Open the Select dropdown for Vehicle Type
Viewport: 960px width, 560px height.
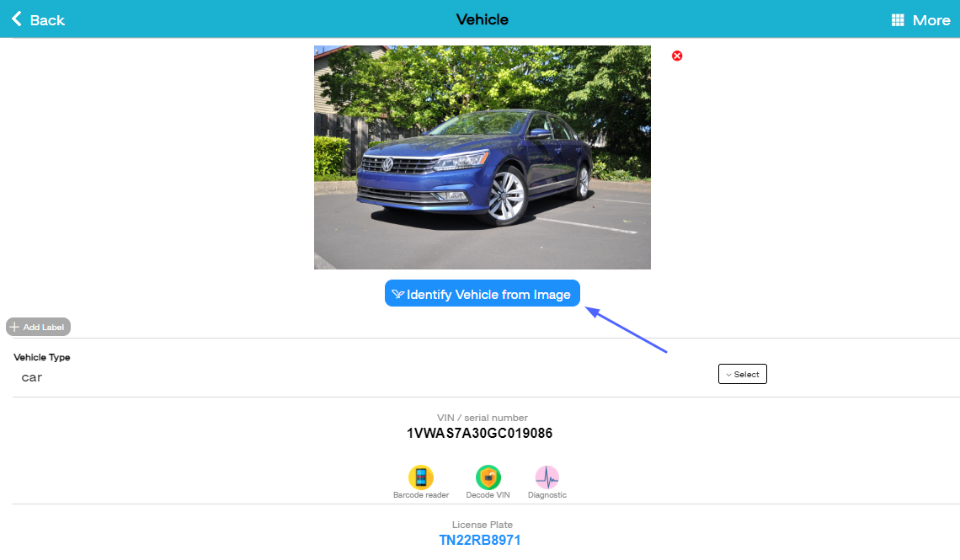pos(742,374)
